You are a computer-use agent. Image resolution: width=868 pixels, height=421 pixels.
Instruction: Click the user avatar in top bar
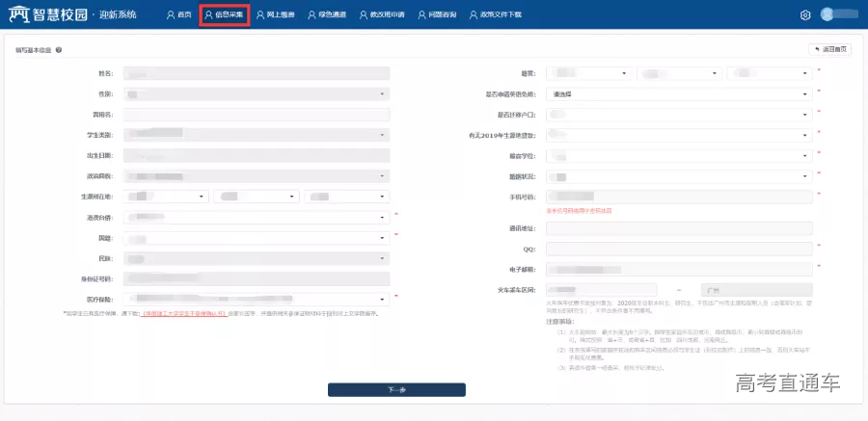click(x=827, y=14)
